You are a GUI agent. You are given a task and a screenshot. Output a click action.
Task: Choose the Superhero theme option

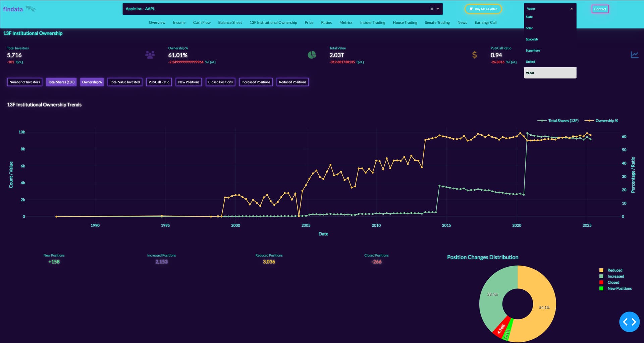[x=550, y=51]
